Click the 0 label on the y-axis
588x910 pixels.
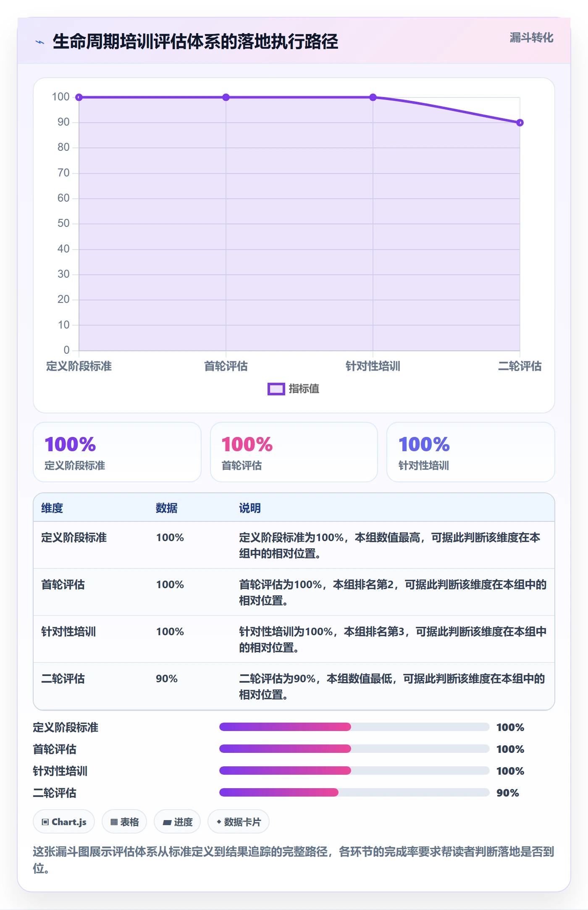tap(66, 350)
